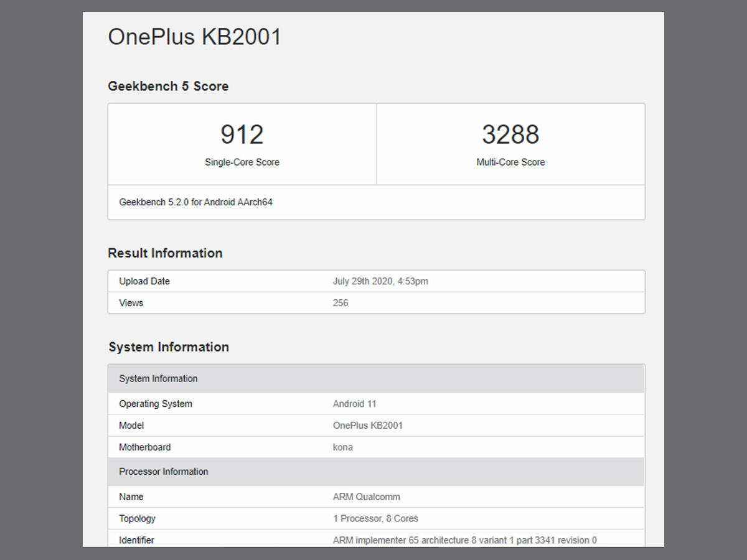Click the Upload Date row label
This screenshot has width=747, height=560.
[x=144, y=281]
